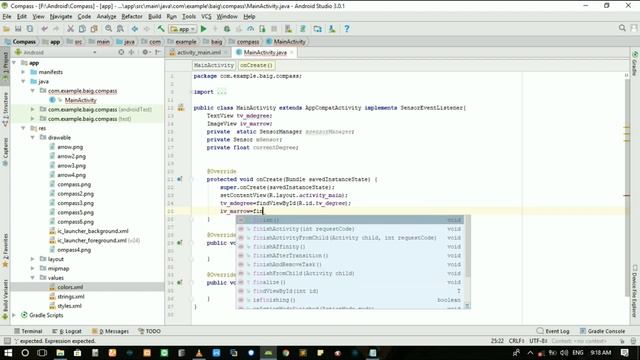This screenshot has height=360, width=640.
Task: Click gutter implements icon at class line
Action: [x=181, y=108]
